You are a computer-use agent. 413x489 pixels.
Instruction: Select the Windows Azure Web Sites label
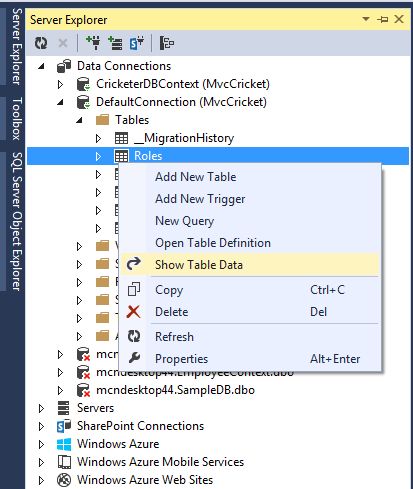145,480
